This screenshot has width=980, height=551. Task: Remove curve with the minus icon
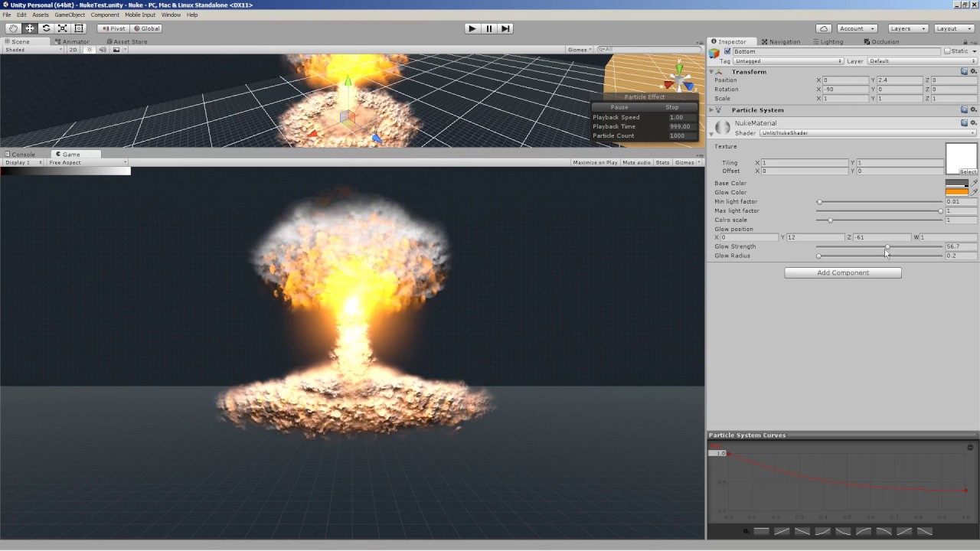970,447
